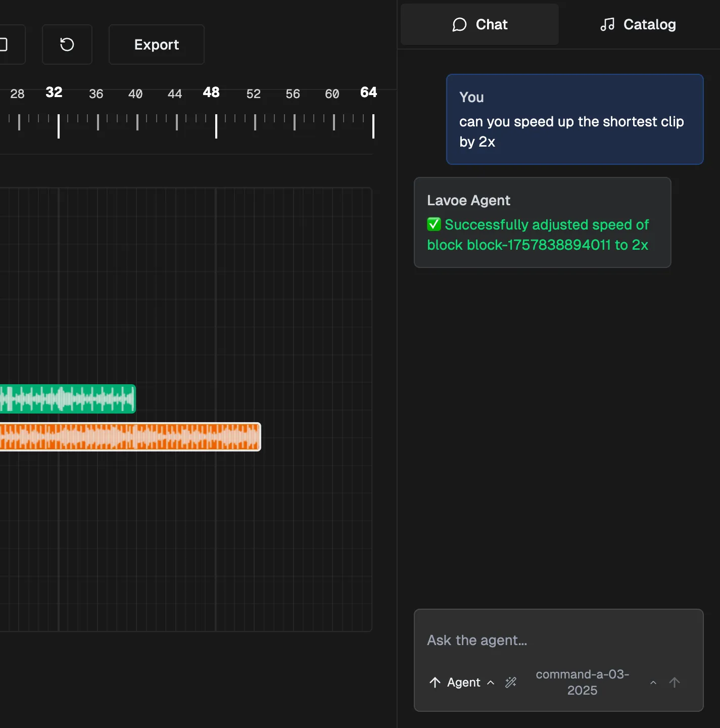Select the orange audio clip on the timeline
This screenshot has height=728, width=720.
pyautogui.click(x=129, y=437)
